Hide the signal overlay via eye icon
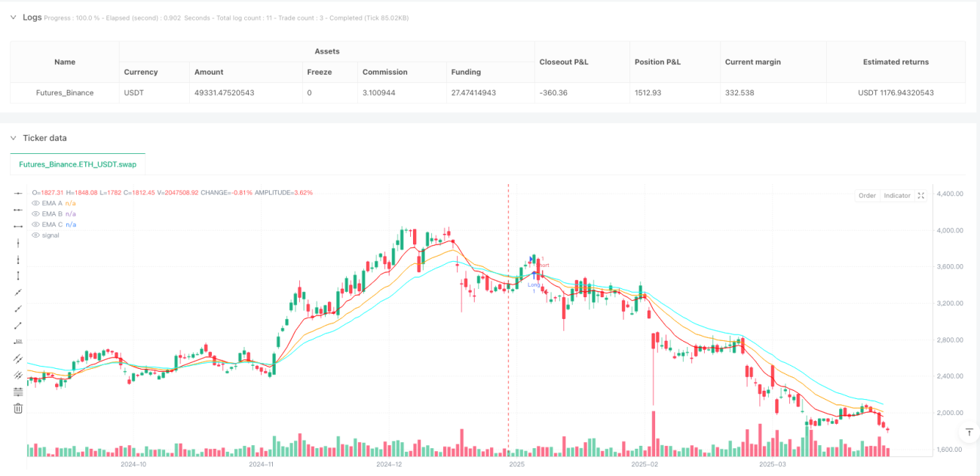 35,235
